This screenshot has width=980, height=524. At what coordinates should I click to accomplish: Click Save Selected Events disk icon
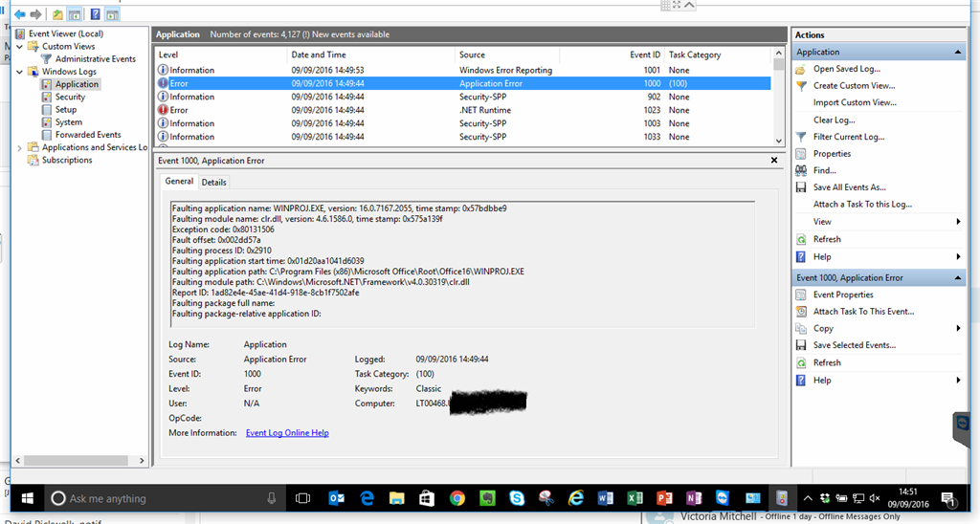[801, 345]
